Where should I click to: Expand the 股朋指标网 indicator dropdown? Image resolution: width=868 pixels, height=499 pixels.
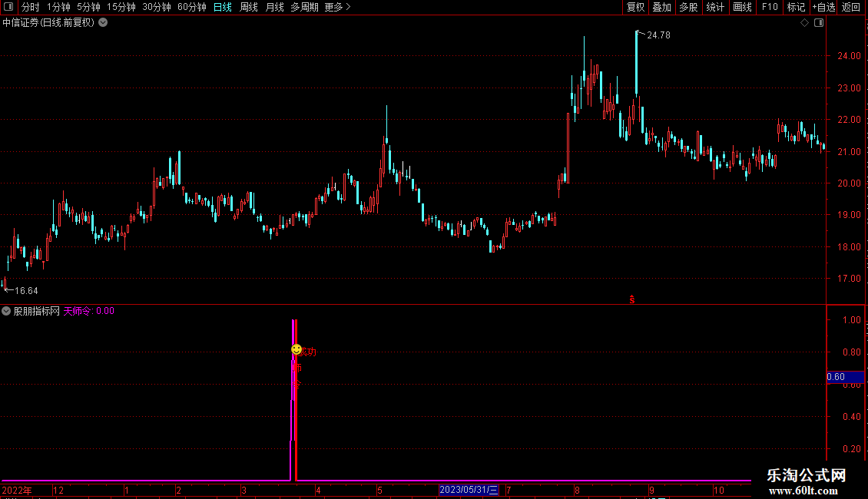(6, 311)
